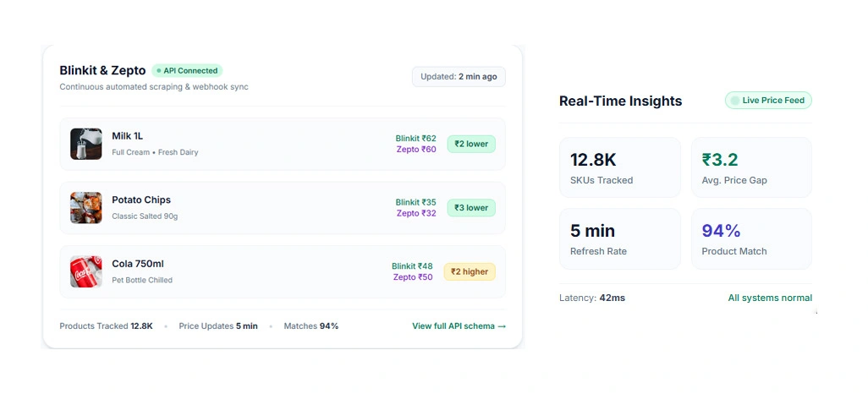Select the Potato Chips product title
Image resolution: width=868 pixels, height=394 pixels.
click(141, 200)
